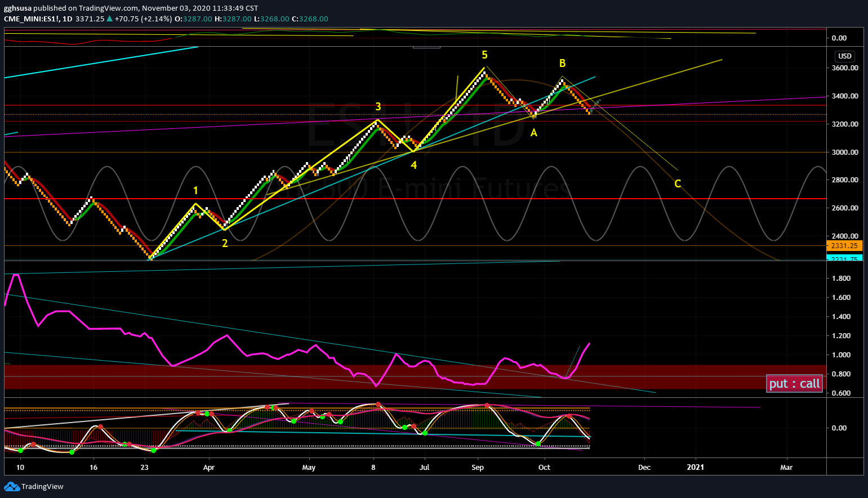This screenshot has width=868, height=498.
Task: Click the 2021 label on time axis
Action: coord(696,468)
